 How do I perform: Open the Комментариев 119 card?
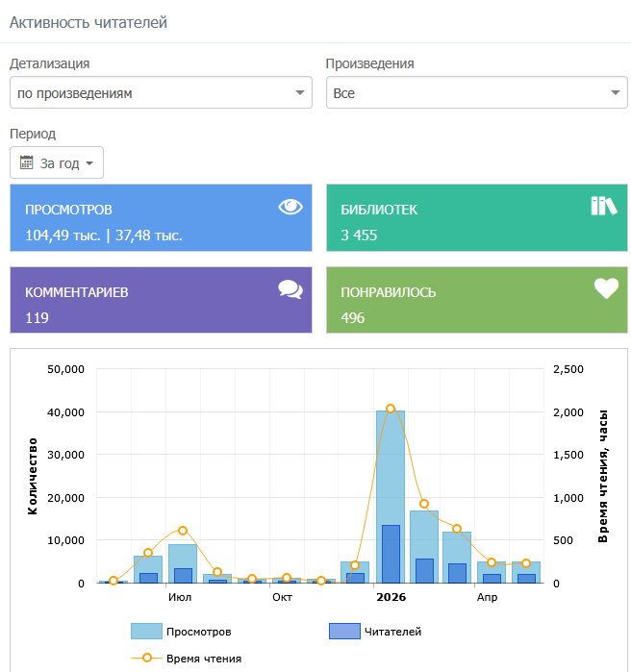[161, 300]
